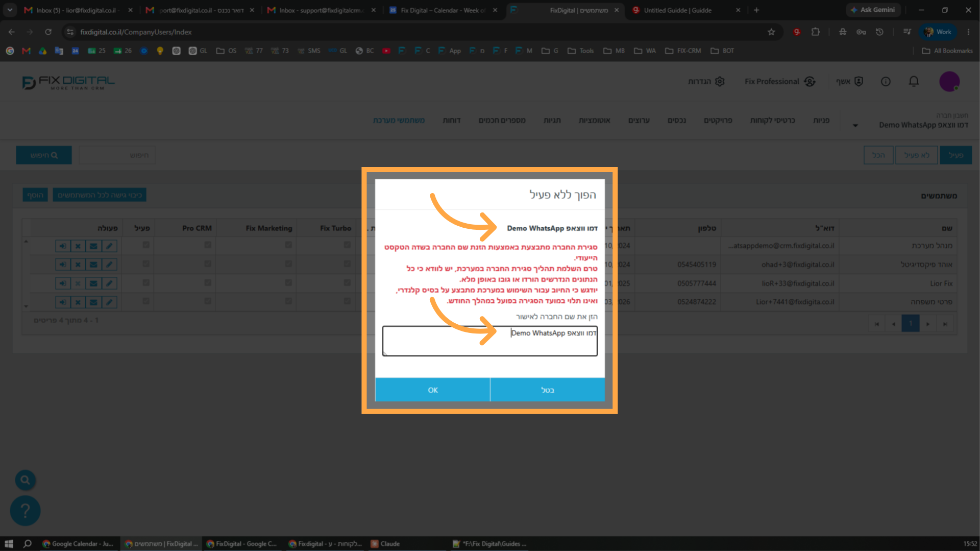
Task: Click the login-as-user icon in the פרטי משפחה row
Action: [x=63, y=302]
